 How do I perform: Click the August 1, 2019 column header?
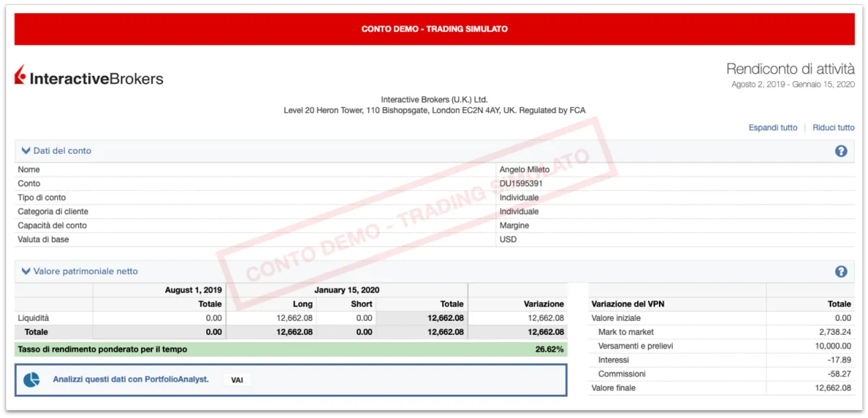pos(193,290)
